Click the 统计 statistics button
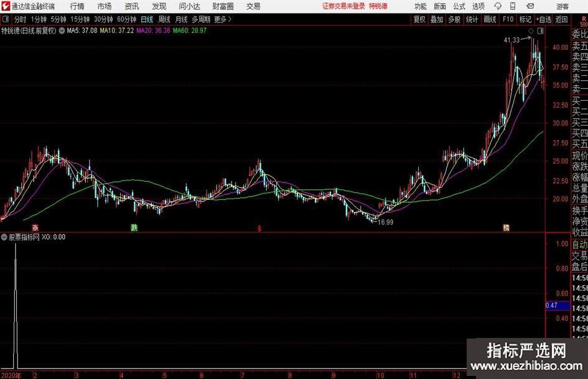The height and width of the screenshot is (379, 588). [x=472, y=19]
